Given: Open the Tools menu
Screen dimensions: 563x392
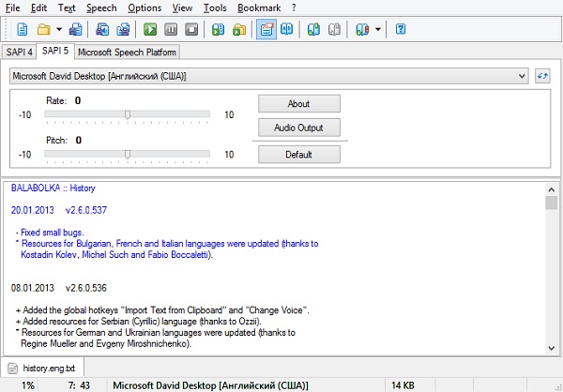Looking at the screenshot, I should pyautogui.click(x=215, y=8).
